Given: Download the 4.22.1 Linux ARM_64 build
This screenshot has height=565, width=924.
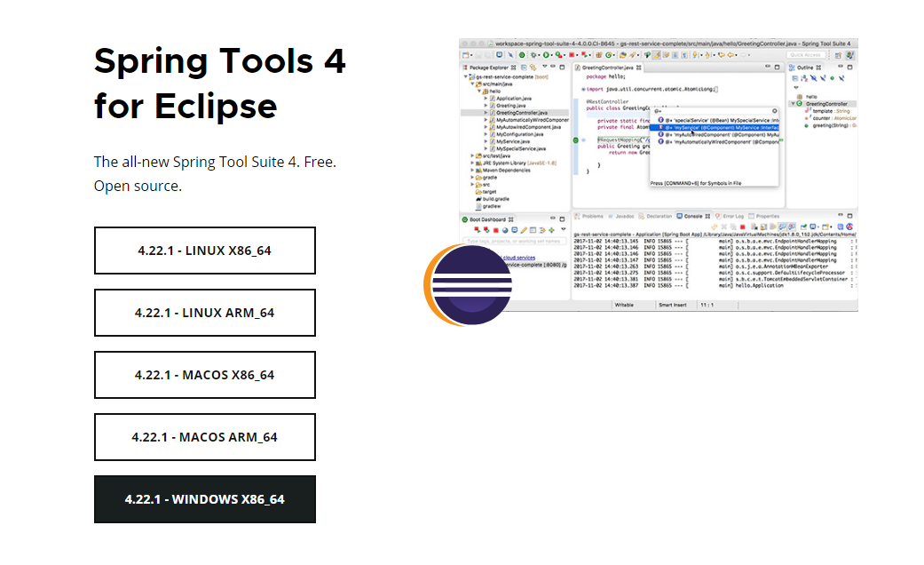Looking at the screenshot, I should coord(204,313).
